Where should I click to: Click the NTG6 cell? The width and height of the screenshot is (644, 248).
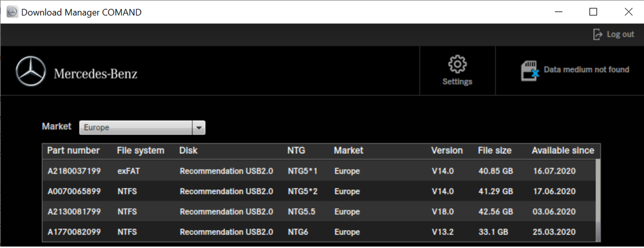[298, 232]
